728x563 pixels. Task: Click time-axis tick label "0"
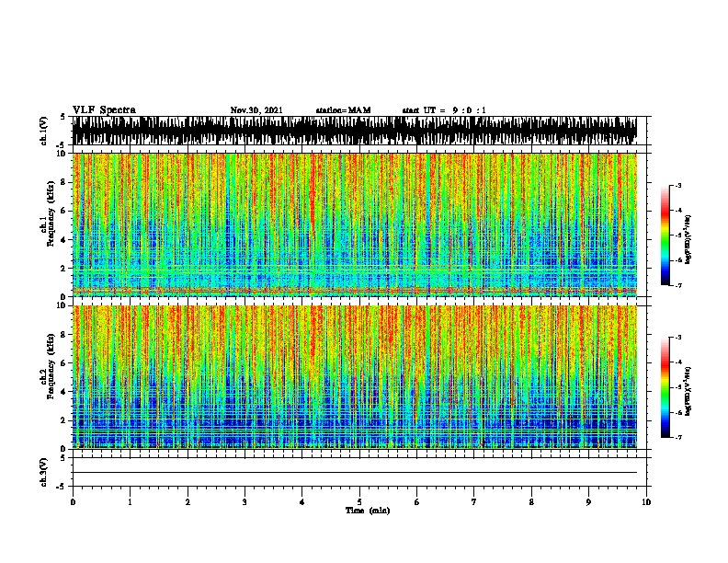click(x=73, y=501)
